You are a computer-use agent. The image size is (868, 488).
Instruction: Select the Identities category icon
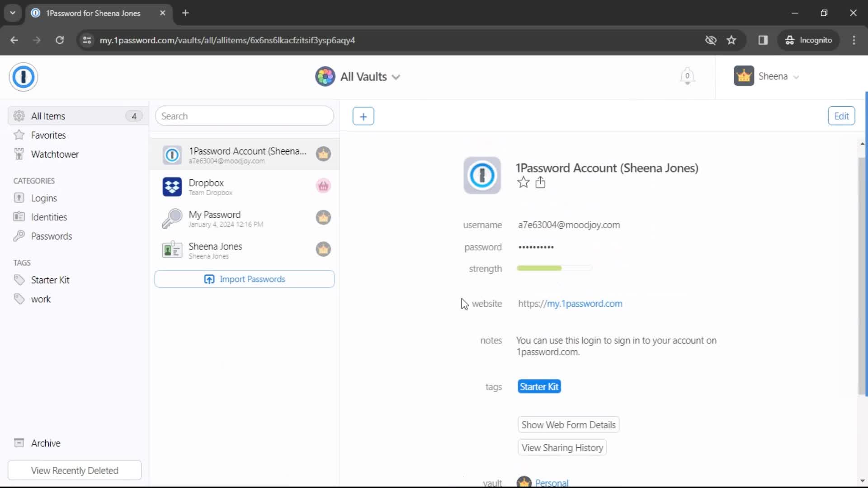[x=19, y=216]
